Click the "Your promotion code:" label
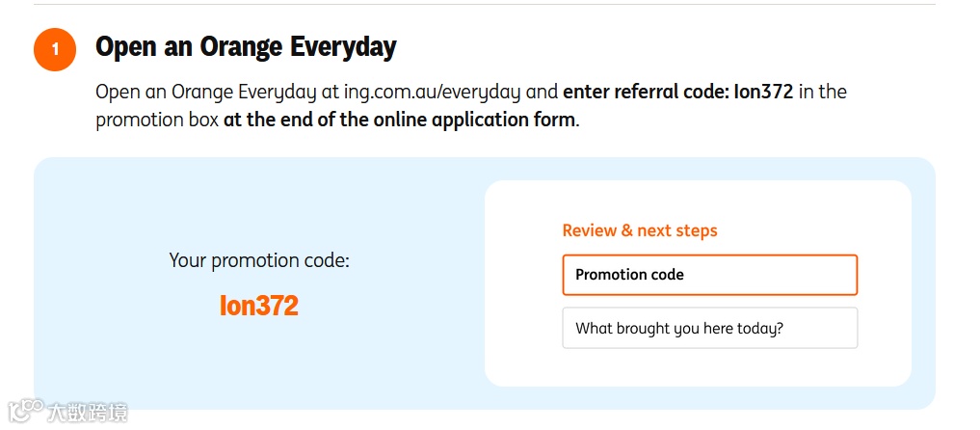Screen dimensions: 980x430 [259, 260]
